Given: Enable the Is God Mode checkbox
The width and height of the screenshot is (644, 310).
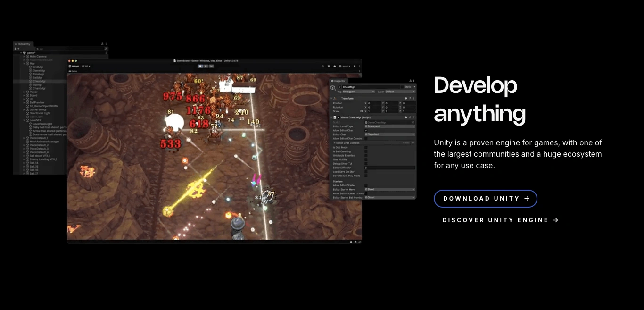Looking at the screenshot, I should coord(366,148).
